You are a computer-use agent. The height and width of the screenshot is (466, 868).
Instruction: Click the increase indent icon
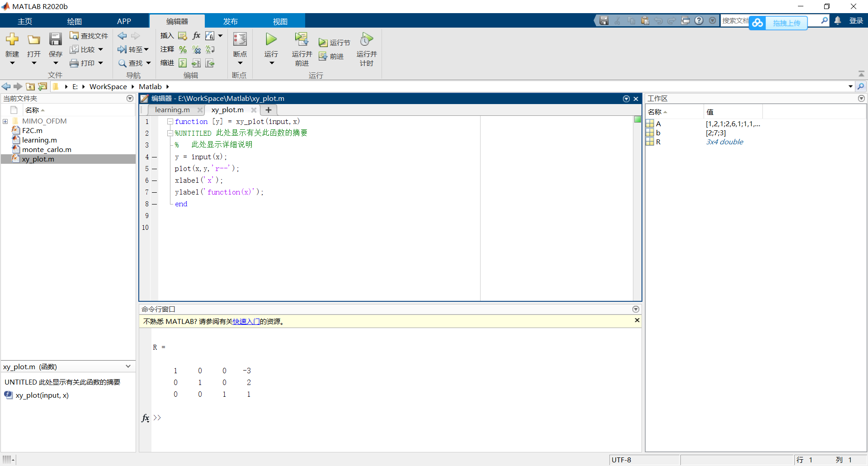click(x=196, y=63)
